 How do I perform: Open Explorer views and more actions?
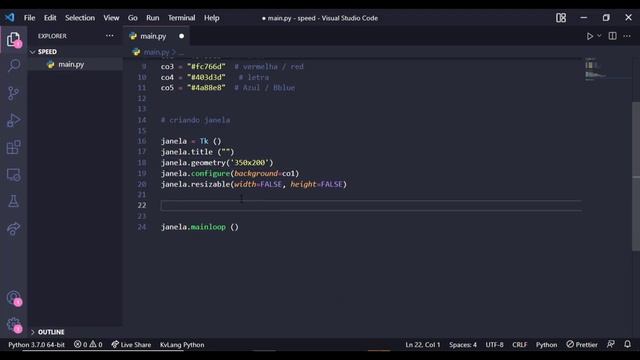(x=109, y=36)
